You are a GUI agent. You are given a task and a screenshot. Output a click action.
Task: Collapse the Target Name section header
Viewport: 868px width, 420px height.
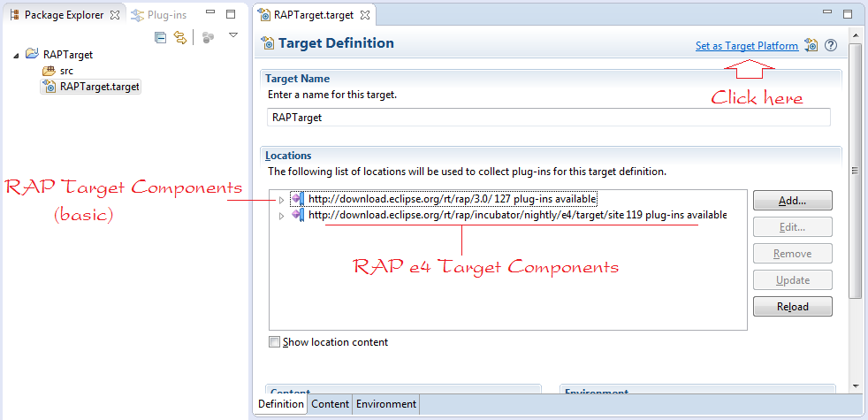(x=297, y=79)
